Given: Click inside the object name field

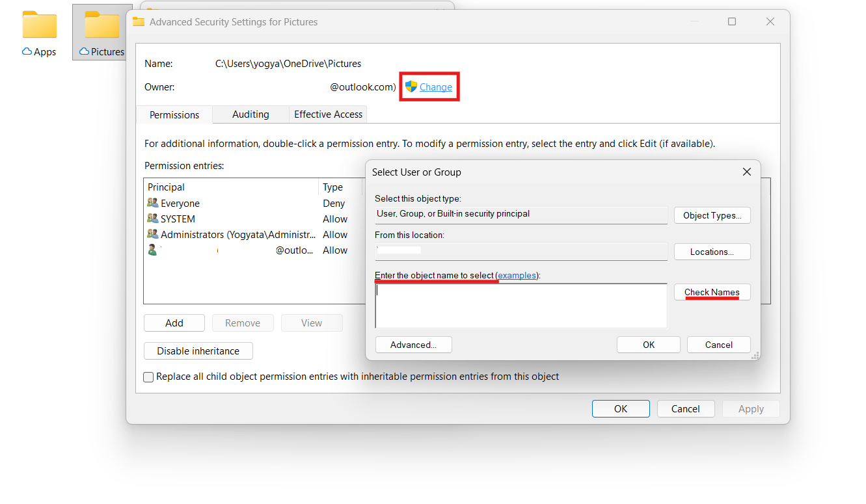Looking at the screenshot, I should tap(521, 306).
